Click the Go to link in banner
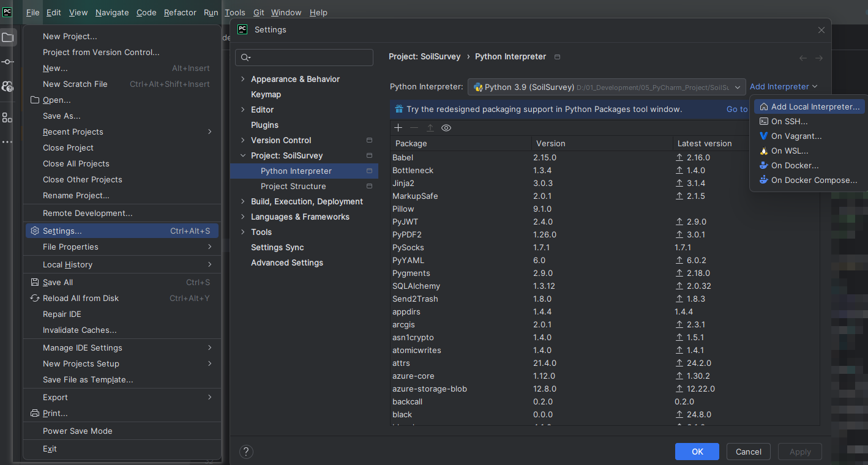The width and height of the screenshot is (868, 465). pos(737,109)
